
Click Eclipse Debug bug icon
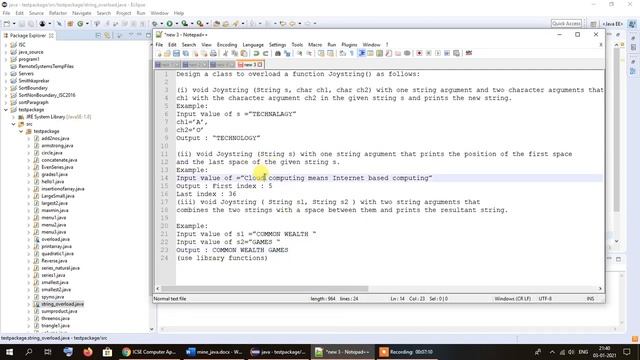tap(155, 24)
